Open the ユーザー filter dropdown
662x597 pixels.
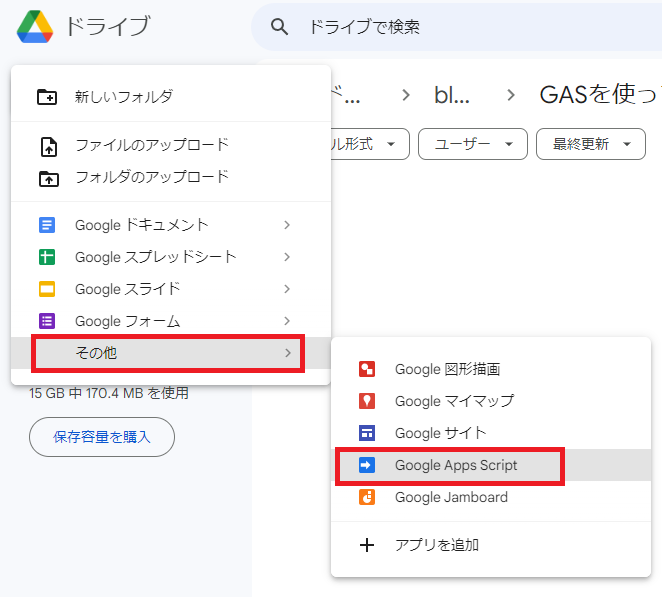[x=473, y=144]
